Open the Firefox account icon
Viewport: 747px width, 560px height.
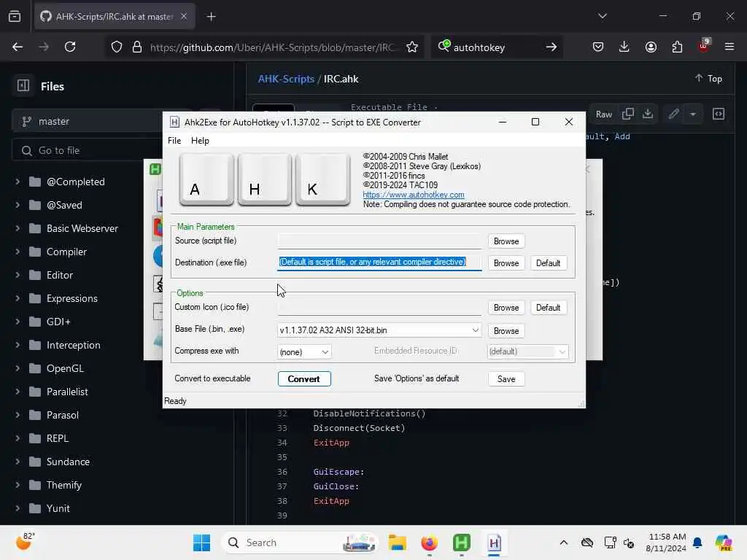pos(651,47)
